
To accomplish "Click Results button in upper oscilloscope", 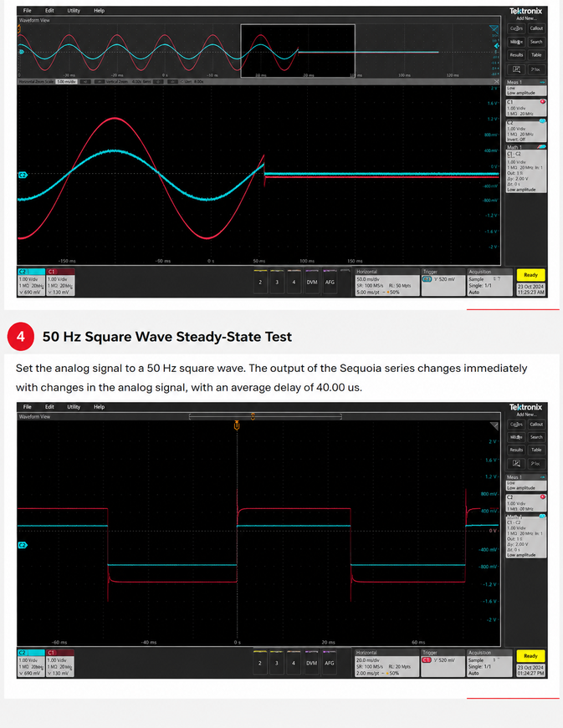I will pos(516,55).
